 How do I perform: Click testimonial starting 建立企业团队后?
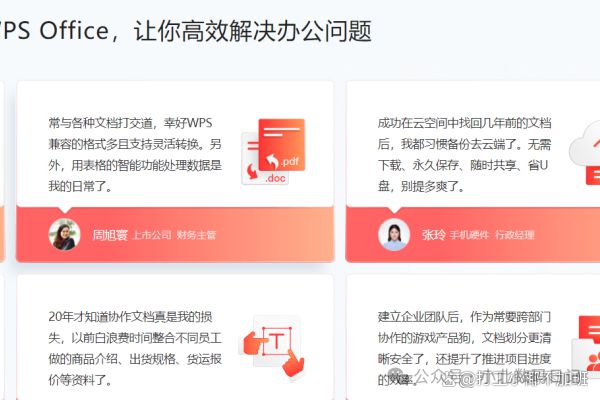pyautogui.click(x=465, y=348)
